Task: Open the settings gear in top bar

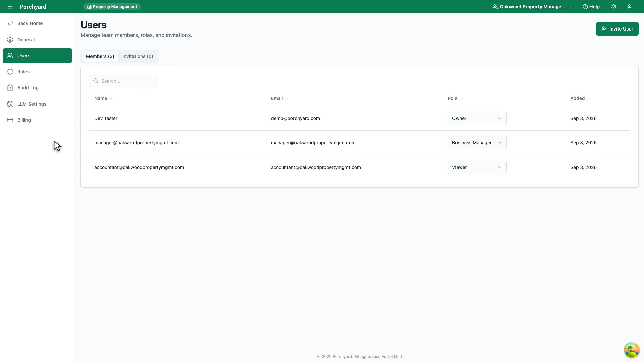Action: point(614,7)
